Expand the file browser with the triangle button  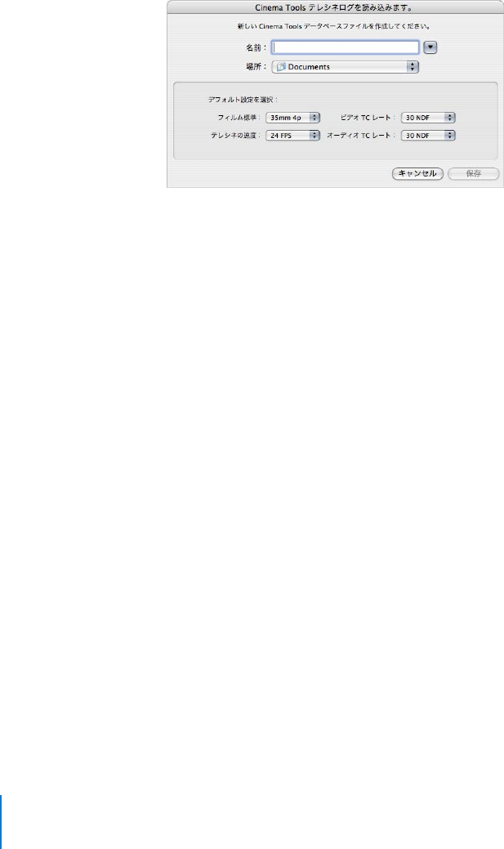430,47
